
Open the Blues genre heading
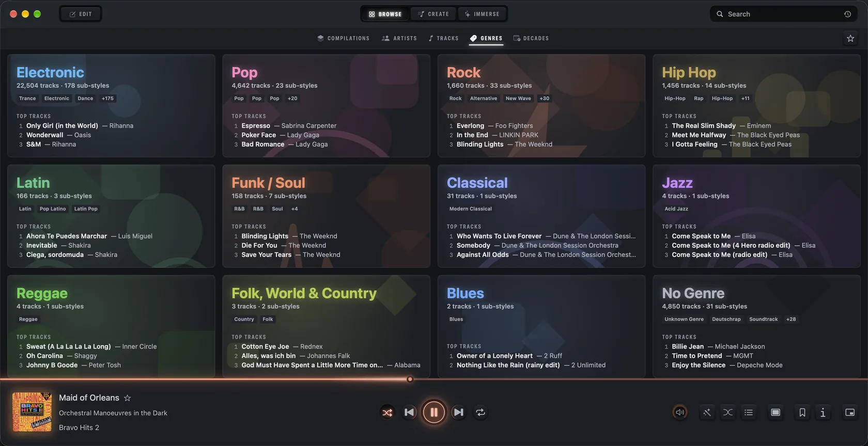(x=465, y=293)
